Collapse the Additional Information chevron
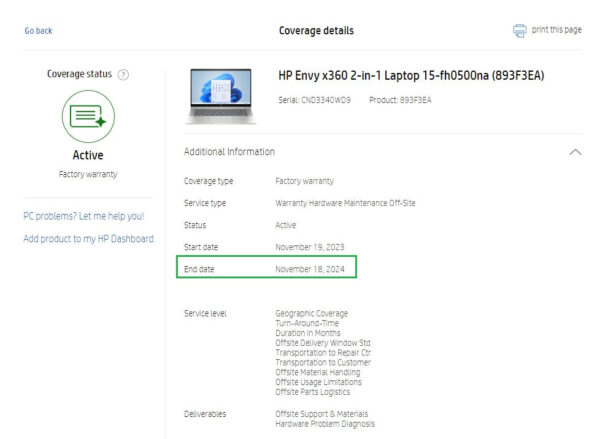 [x=575, y=152]
